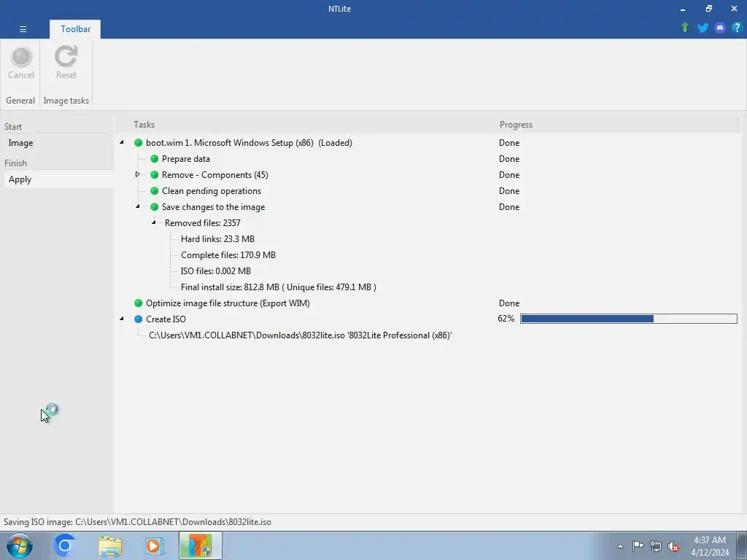
Task: Click the Tasks column header
Action: click(x=144, y=125)
